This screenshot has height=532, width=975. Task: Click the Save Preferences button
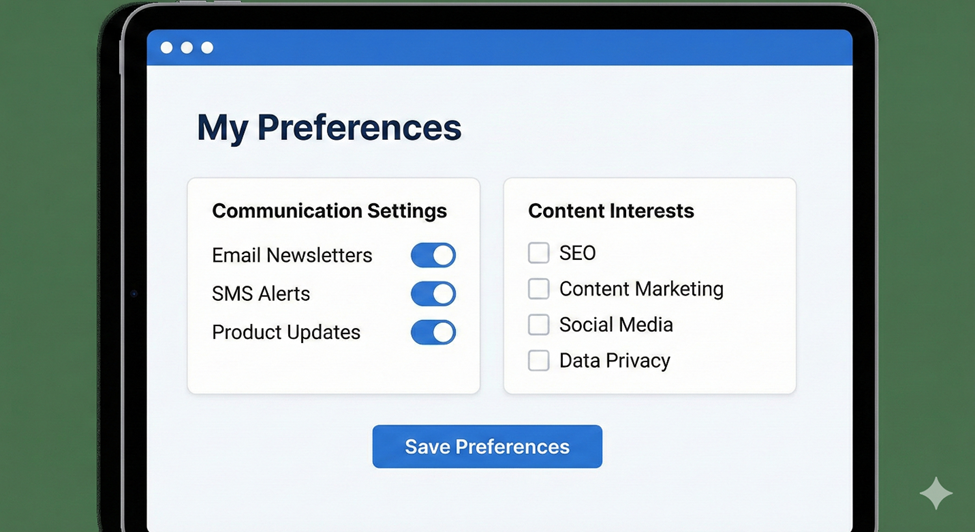(x=487, y=447)
